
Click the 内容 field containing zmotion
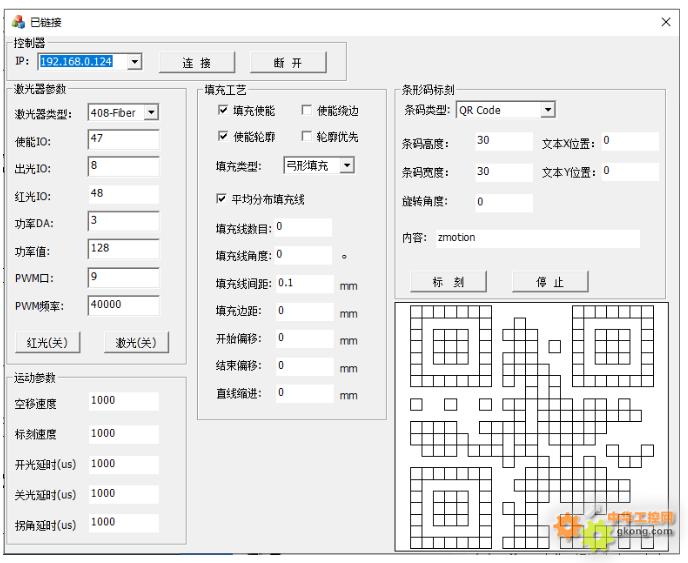coord(538,238)
